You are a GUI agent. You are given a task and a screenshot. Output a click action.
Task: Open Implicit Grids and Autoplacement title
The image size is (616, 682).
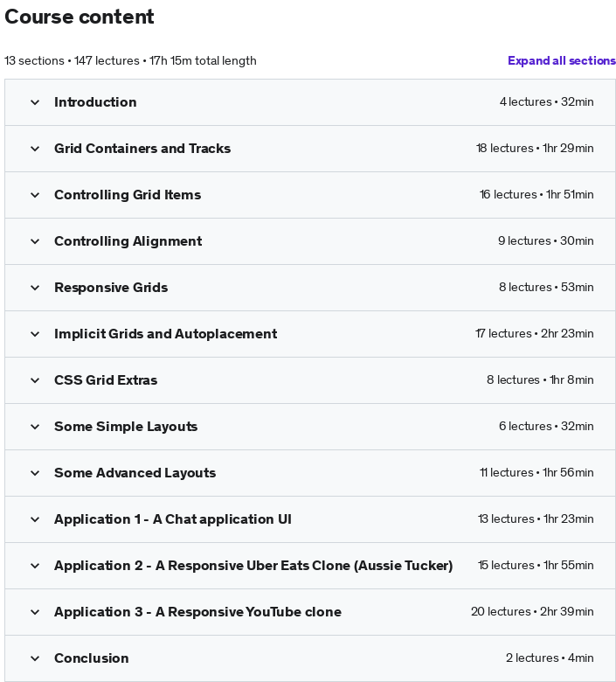[165, 334]
